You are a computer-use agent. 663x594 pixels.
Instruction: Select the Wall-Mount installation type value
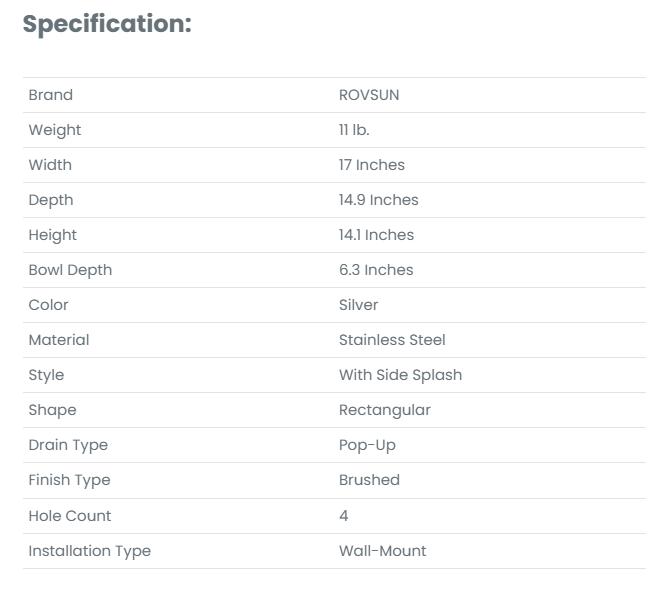point(382,551)
